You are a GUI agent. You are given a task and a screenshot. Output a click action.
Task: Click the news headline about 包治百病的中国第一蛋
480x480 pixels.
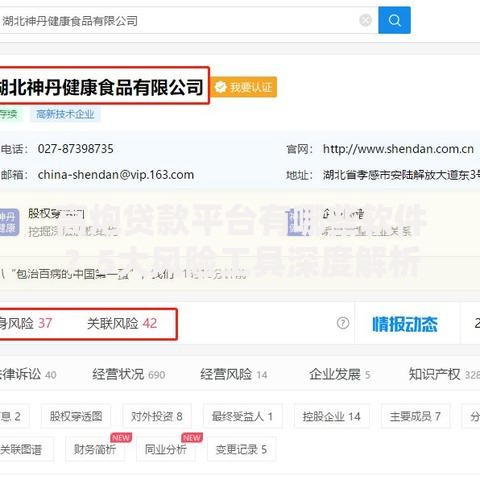123,274
